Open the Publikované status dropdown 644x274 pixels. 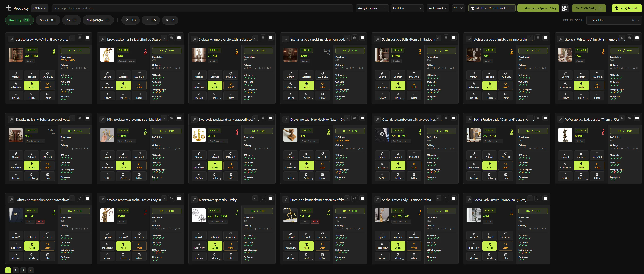tap(438, 8)
